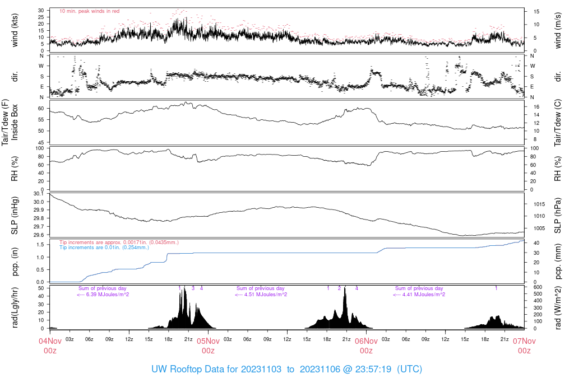The image size is (574, 392).
Task: Click the "<--- 6.39 MJoules/m^2" radiation sum
Action: click(x=103, y=295)
